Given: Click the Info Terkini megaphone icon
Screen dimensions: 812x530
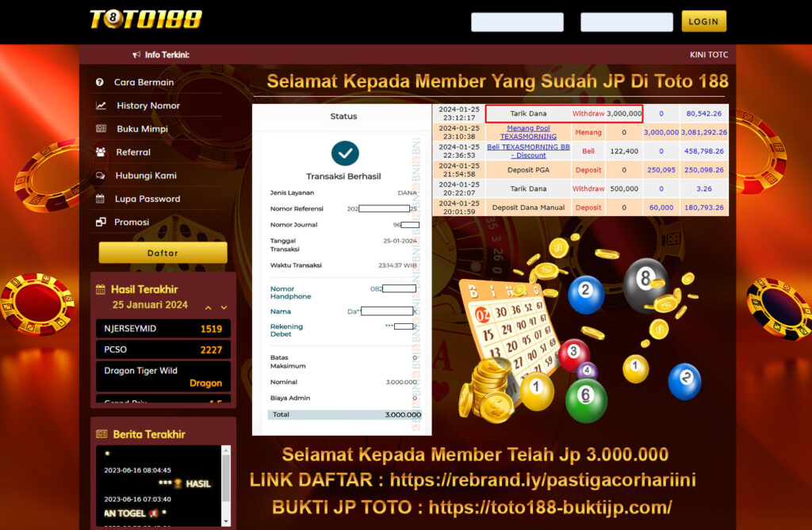Looking at the screenshot, I should coord(136,55).
